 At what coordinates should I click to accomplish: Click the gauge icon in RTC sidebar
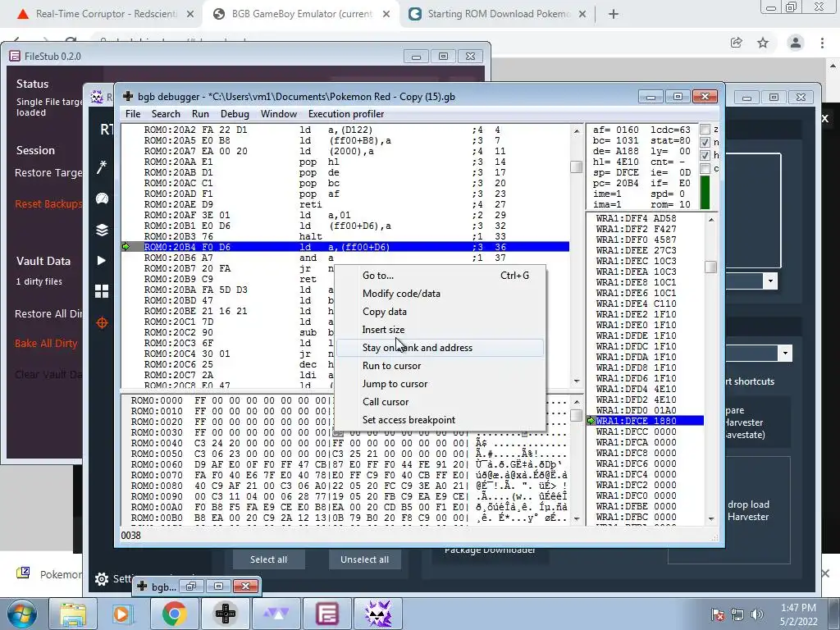point(102,199)
